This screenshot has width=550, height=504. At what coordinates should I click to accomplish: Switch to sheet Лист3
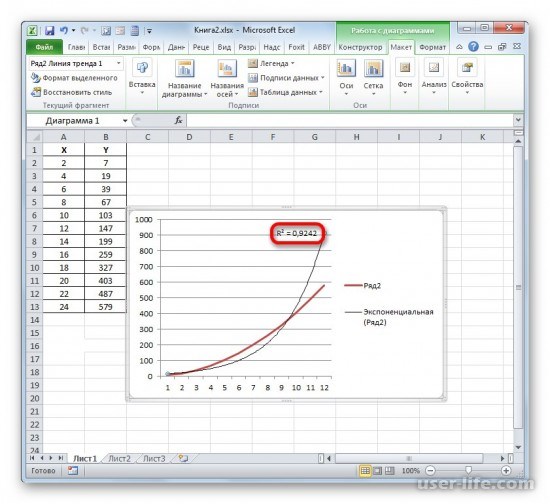(x=154, y=458)
